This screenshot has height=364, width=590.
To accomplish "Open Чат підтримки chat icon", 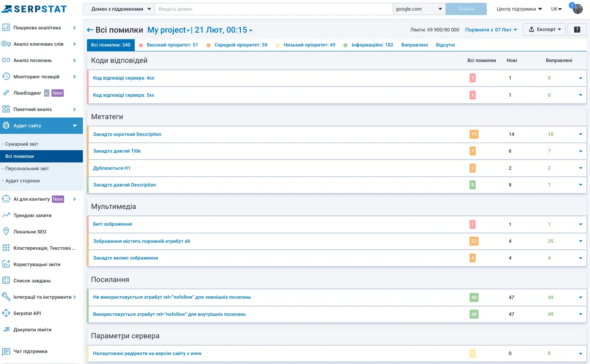I will tap(6, 351).
